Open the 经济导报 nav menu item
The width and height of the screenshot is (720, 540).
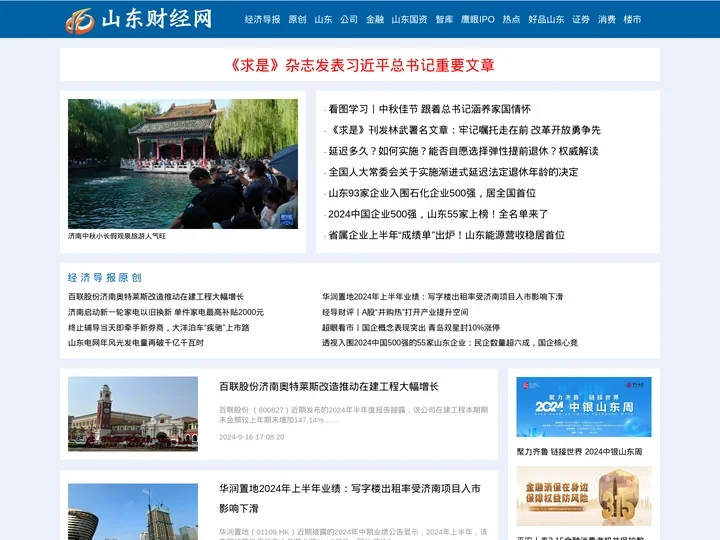tap(262, 19)
